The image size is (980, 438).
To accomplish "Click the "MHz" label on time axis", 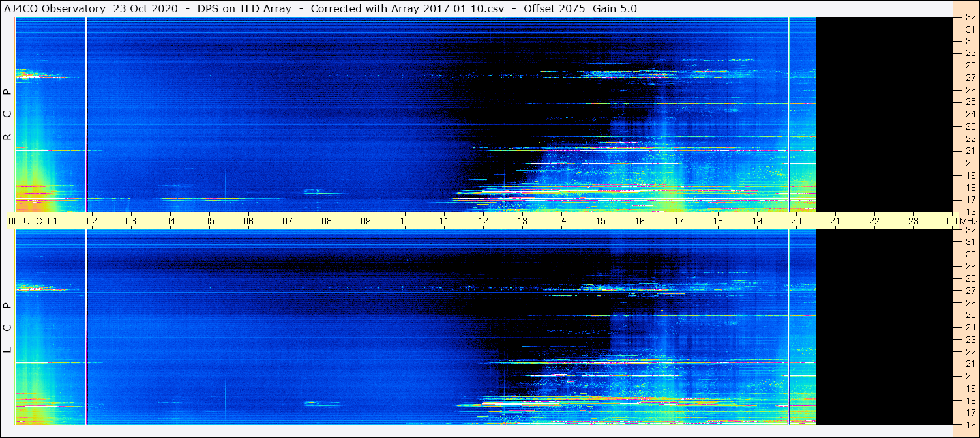I will pyautogui.click(x=968, y=221).
